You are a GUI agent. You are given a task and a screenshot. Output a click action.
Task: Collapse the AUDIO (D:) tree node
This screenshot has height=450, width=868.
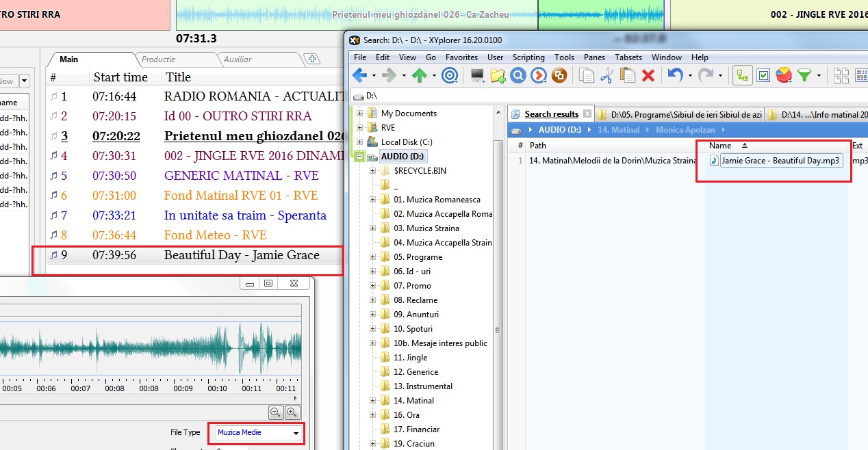359,157
